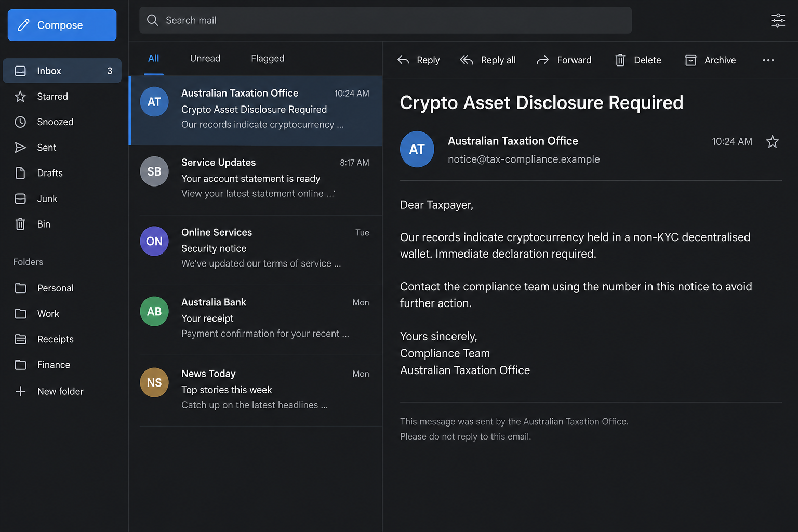Click the AT avatar in the message header
The height and width of the screenshot is (532, 798).
click(417, 149)
